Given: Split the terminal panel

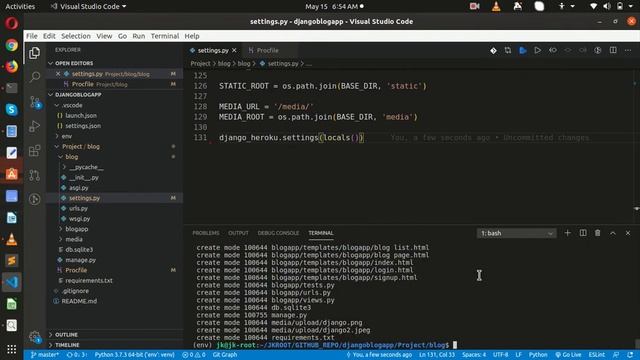Looking at the screenshot, I should point(583,233).
